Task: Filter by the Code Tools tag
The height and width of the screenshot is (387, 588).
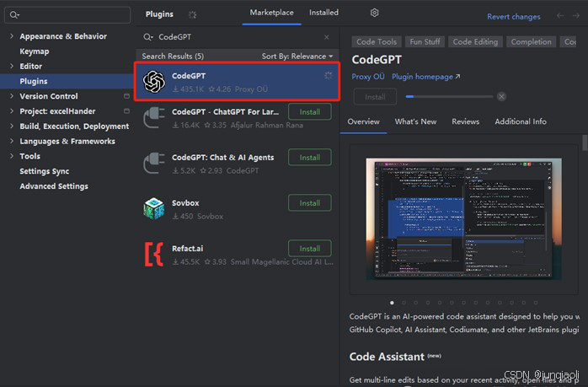Action: pyautogui.click(x=377, y=41)
